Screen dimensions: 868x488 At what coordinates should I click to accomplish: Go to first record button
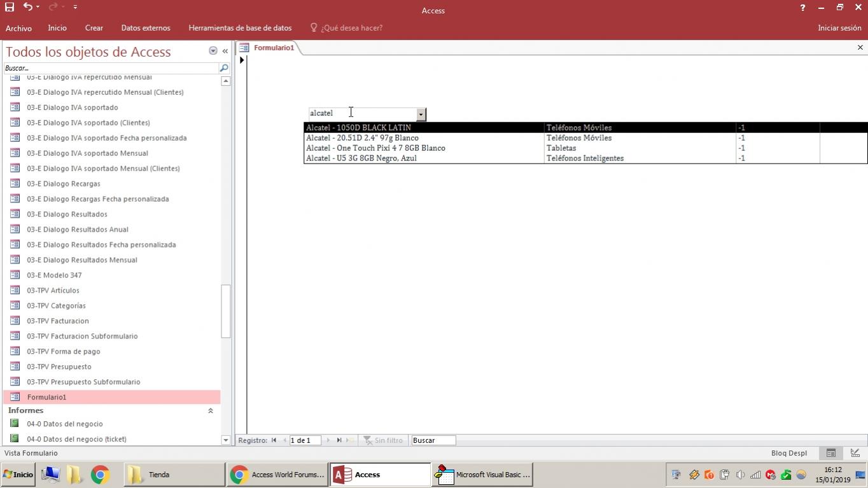click(274, 440)
